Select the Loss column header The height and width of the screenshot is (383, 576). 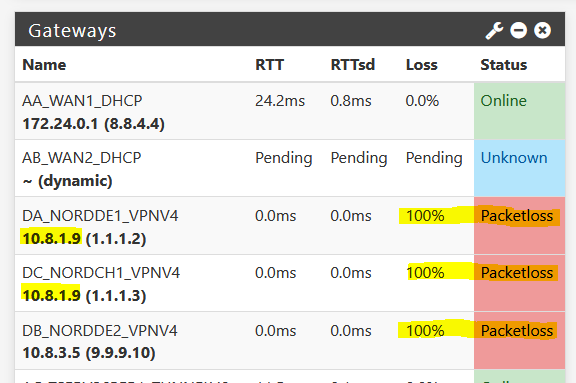click(422, 65)
